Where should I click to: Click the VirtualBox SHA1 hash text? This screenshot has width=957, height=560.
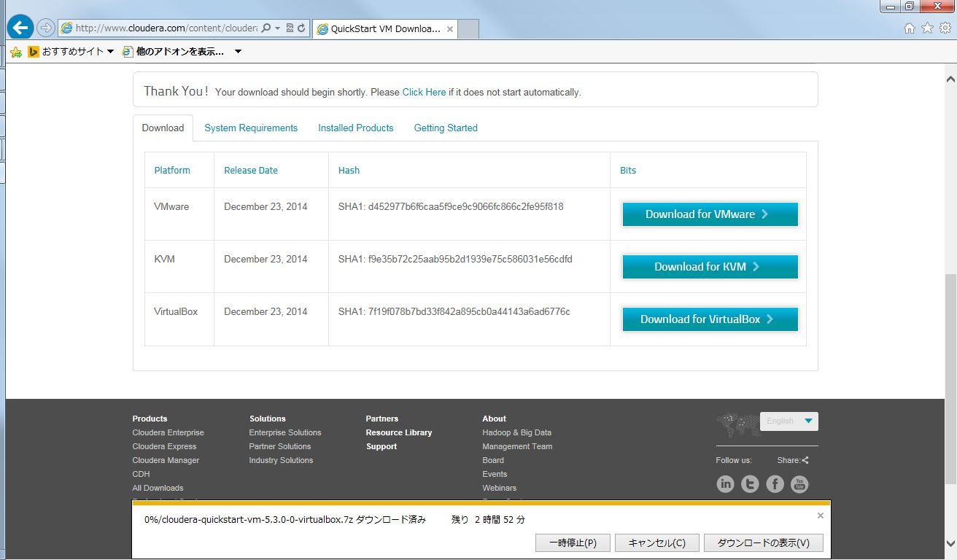coord(454,311)
